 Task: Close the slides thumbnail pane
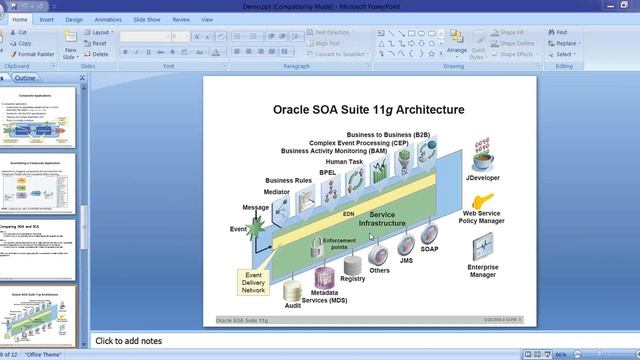pos(82,78)
